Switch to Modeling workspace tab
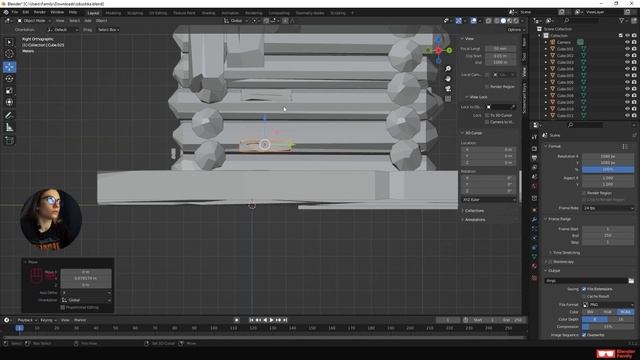This screenshot has height=360, width=640. coord(113,13)
